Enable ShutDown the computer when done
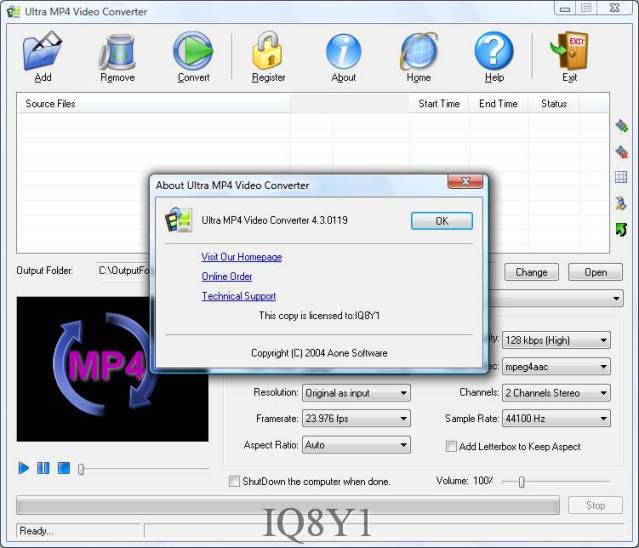 pyautogui.click(x=234, y=481)
